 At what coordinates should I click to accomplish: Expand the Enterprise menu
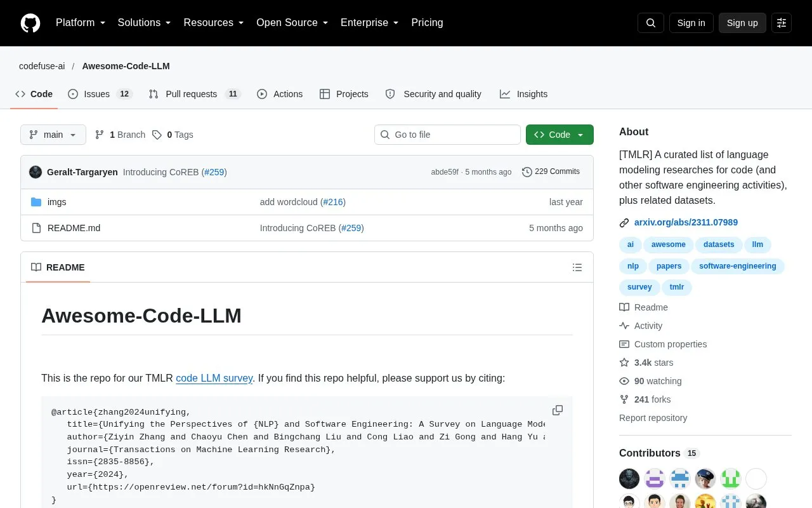[x=370, y=23]
